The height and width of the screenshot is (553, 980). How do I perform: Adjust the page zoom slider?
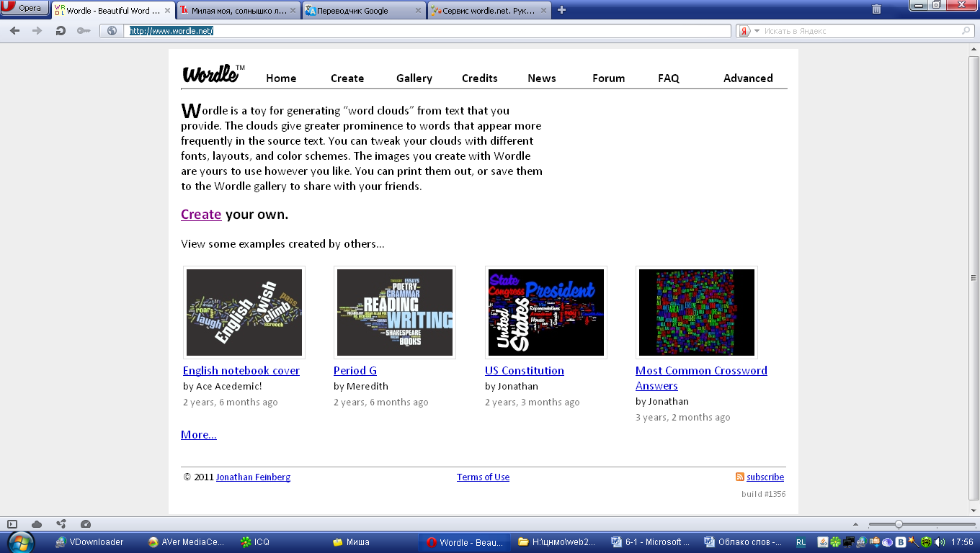922,524
